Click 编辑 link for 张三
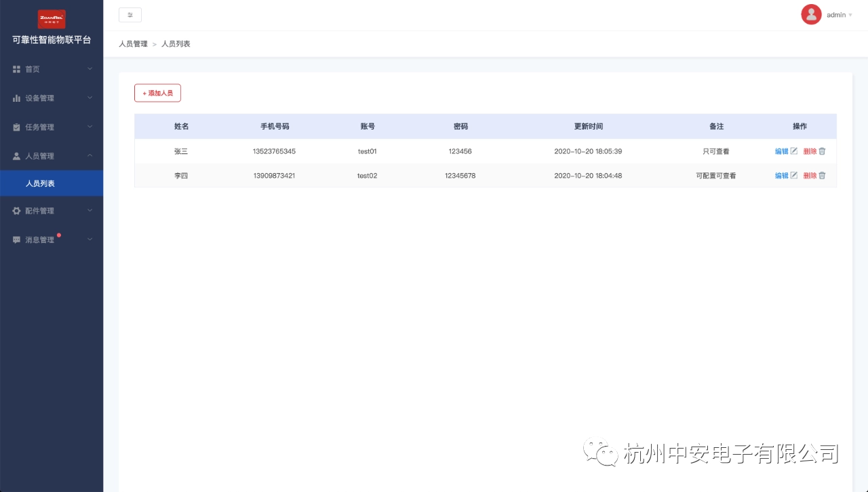The image size is (868, 492). pos(781,151)
